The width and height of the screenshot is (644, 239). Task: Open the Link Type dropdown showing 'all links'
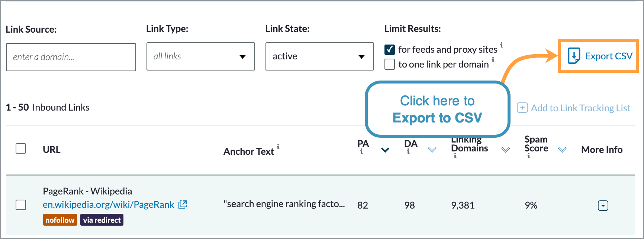[x=200, y=56]
